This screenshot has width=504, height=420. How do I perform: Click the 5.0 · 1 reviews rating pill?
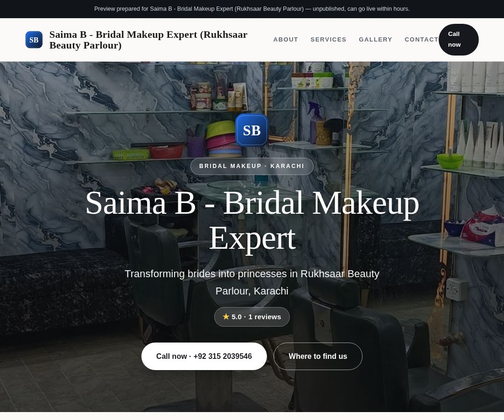click(x=252, y=317)
